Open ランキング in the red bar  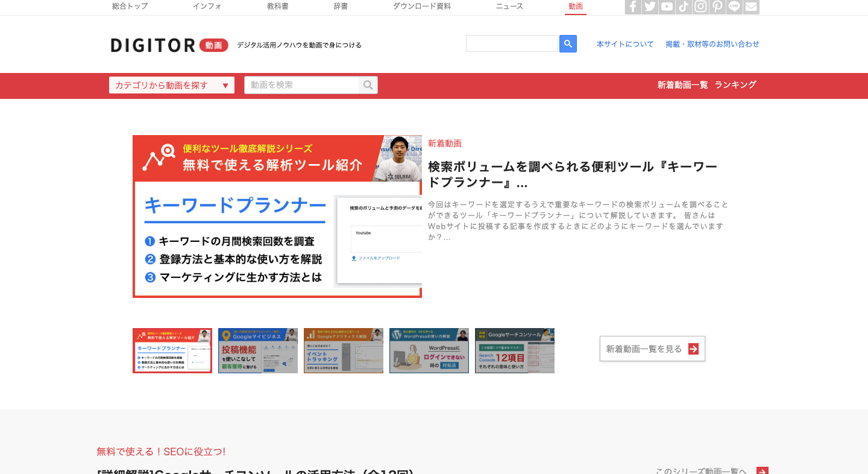tap(735, 85)
